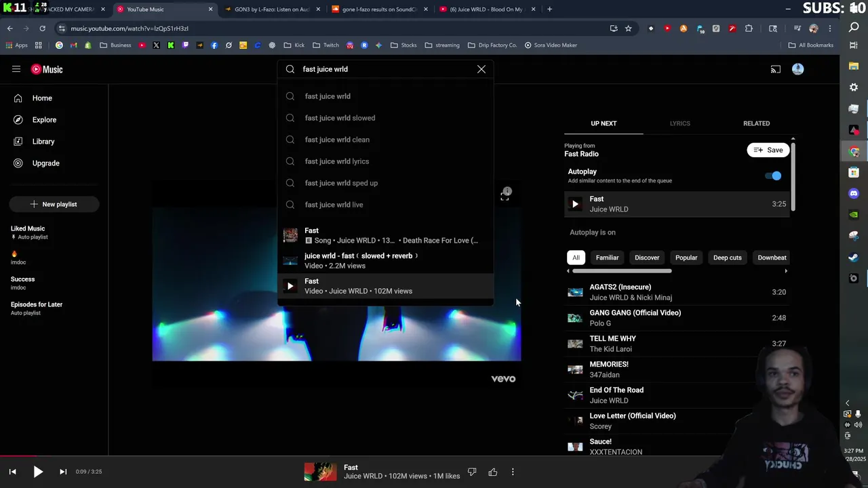Play TELL ME WHY by The Kid Laroi

677,344
